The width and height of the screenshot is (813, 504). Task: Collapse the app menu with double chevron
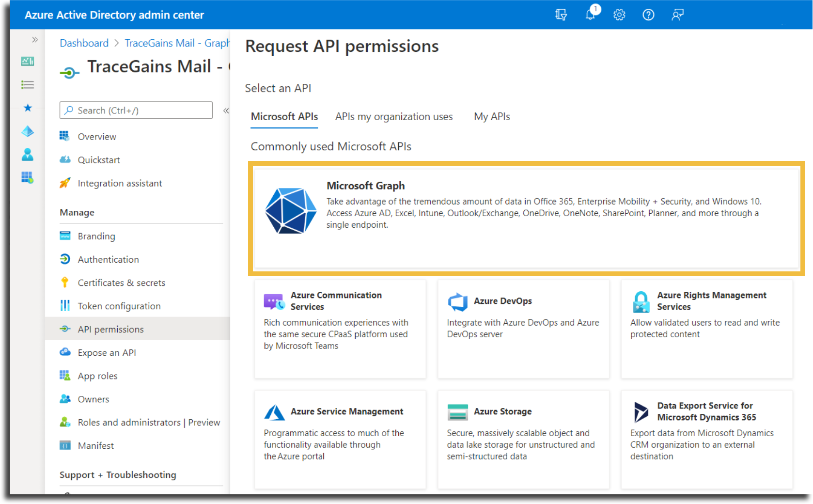(x=226, y=111)
